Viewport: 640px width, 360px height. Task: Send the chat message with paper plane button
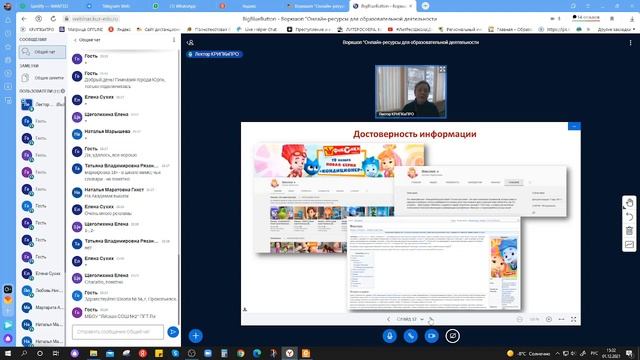173,332
